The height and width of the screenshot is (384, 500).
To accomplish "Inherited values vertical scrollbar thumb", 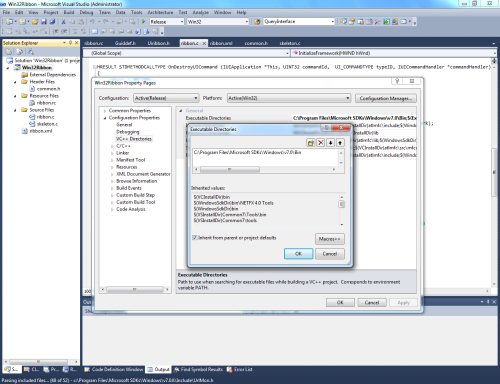I will coord(342,204).
